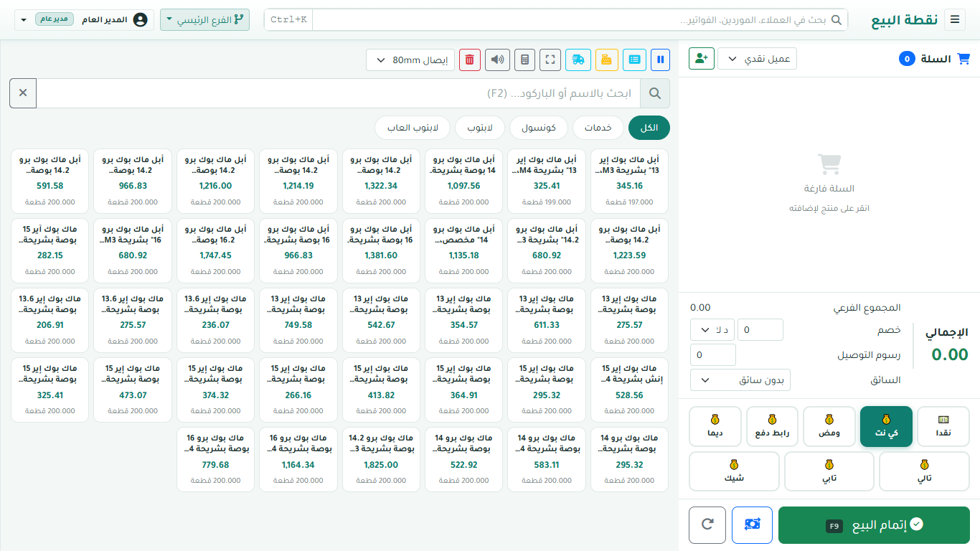Click the إتمام البيع complete sale button
980x551 pixels.
point(874,525)
